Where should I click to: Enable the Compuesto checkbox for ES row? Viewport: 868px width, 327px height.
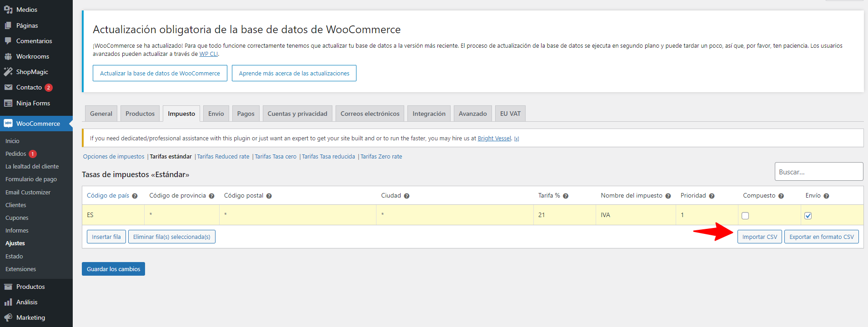745,216
